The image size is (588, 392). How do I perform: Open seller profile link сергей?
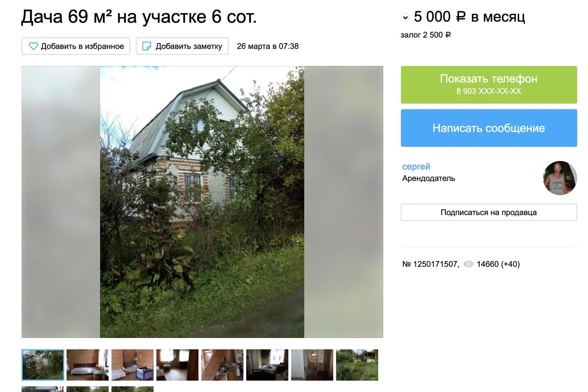point(416,166)
